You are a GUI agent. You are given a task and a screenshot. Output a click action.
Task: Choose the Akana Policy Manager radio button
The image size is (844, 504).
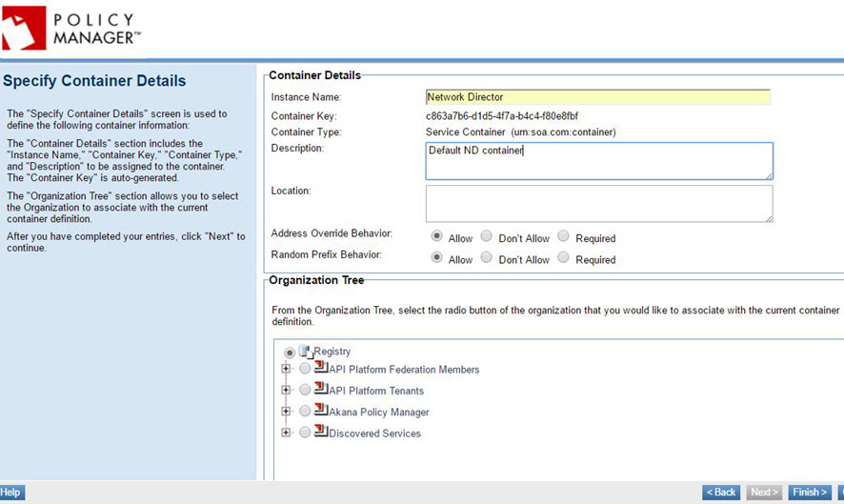click(305, 411)
